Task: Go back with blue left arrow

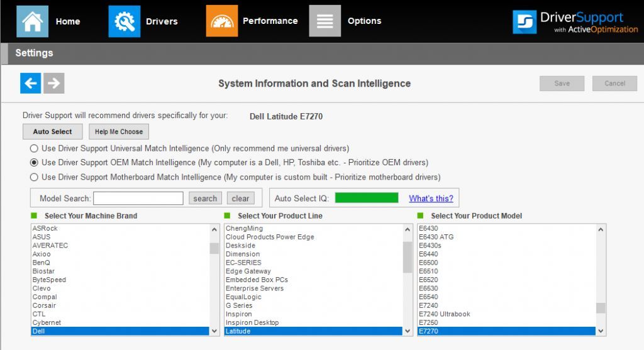Action: pos(31,84)
